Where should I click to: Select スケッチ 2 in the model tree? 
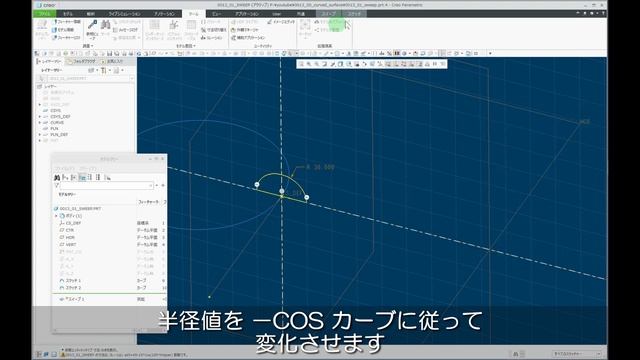tap(73, 288)
